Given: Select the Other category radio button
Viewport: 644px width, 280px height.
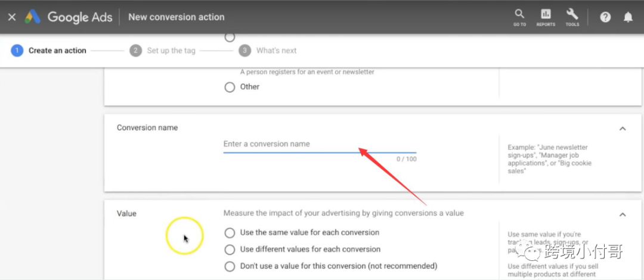Looking at the screenshot, I should tap(230, 87).
